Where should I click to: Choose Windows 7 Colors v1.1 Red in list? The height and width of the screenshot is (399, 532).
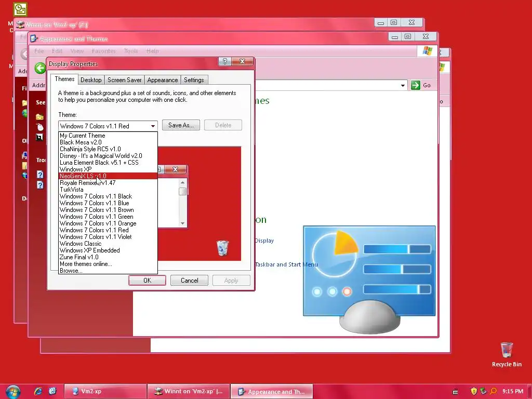point(108,230)
